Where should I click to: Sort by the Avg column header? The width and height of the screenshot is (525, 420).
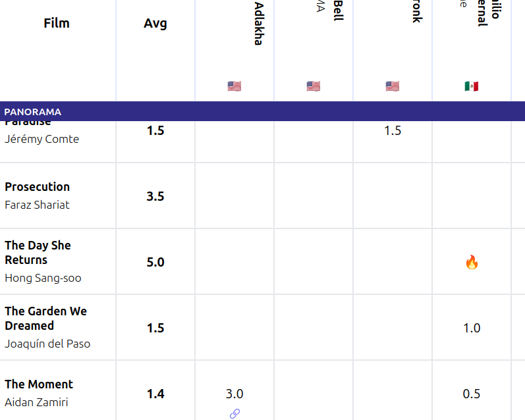click(155, 24)
